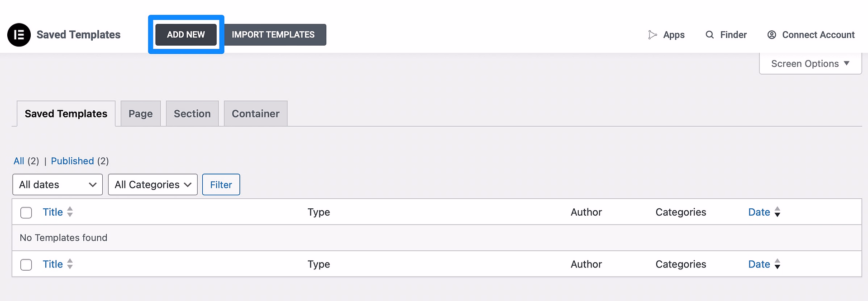Image resolution: width=868 pixels, height=301 pixels.
Task: Switch to the Section tab
Action: pos(192,113)
